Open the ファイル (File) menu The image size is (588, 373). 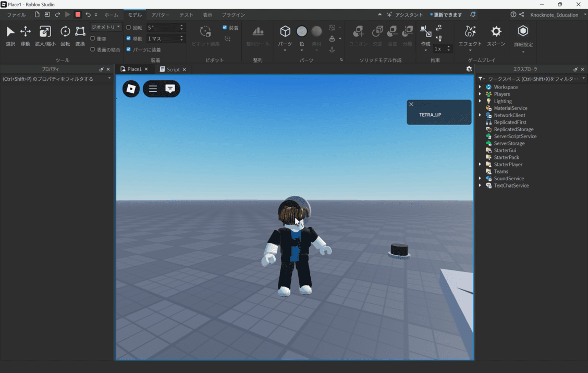coord(17,15)
